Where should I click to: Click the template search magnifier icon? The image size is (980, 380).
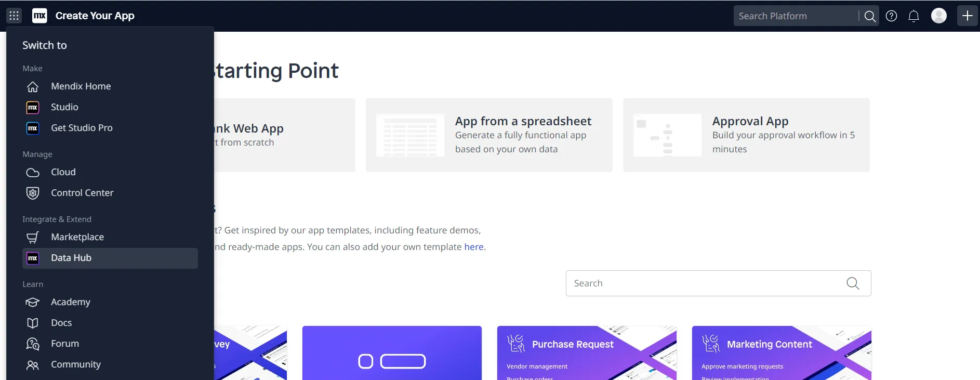coord(852,283)
